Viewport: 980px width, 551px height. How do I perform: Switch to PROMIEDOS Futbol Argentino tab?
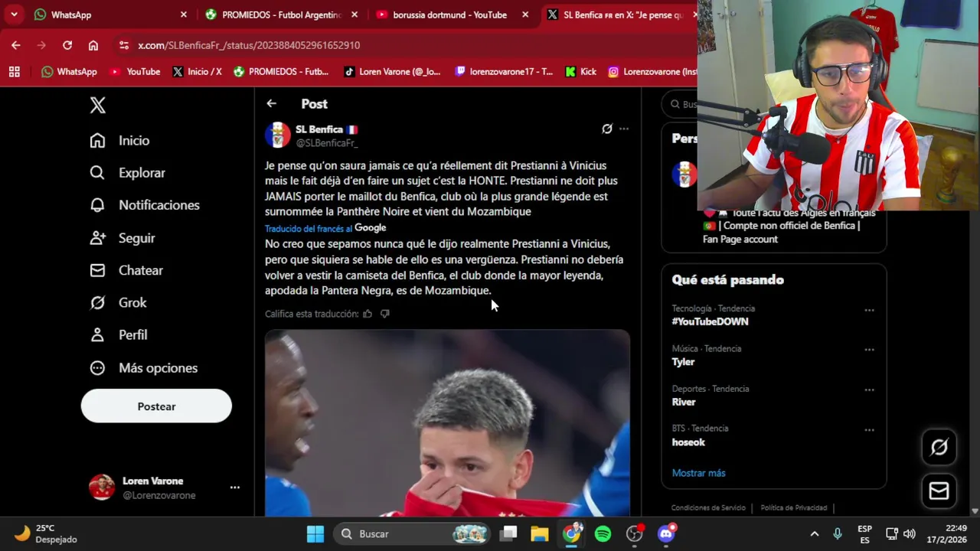point(279,15)
